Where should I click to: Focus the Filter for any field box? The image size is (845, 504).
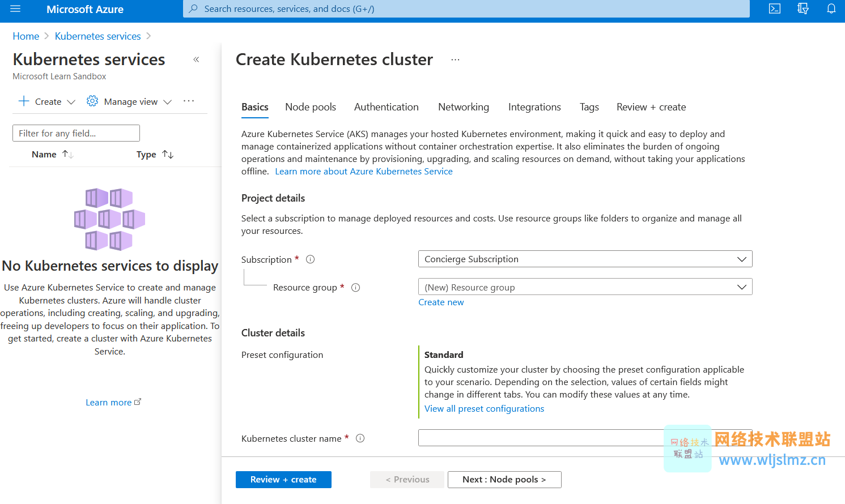point(76,133)
